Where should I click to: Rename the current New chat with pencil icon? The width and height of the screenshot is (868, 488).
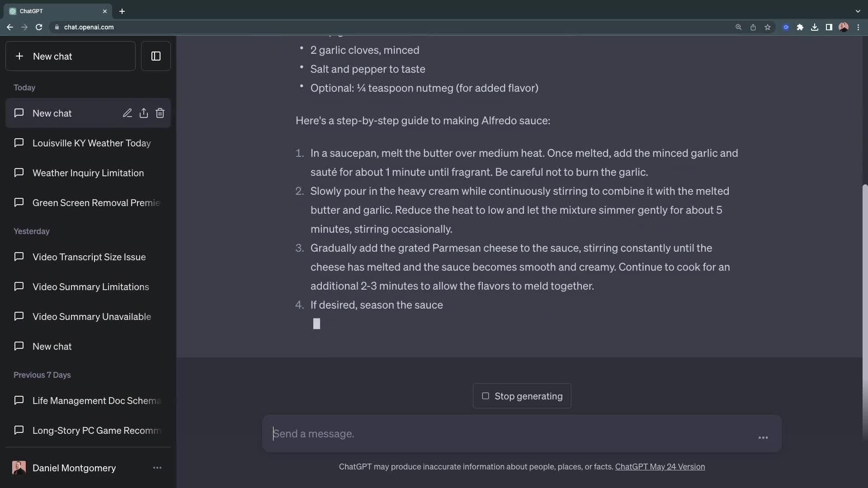(127, 113)
